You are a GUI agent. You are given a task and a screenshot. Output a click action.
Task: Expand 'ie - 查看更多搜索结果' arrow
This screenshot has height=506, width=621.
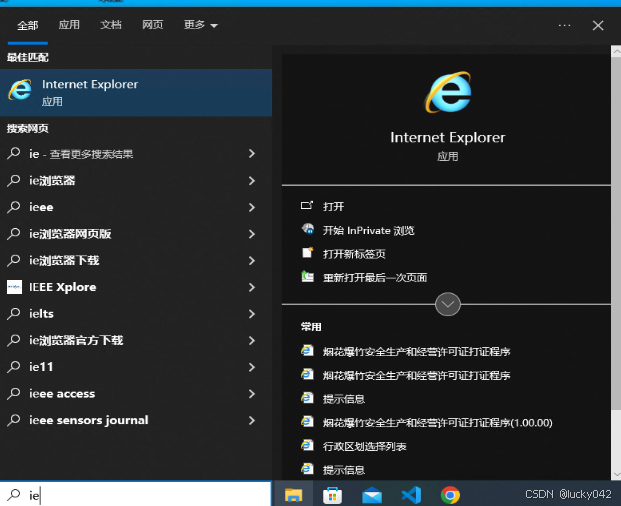pos(252,154)
